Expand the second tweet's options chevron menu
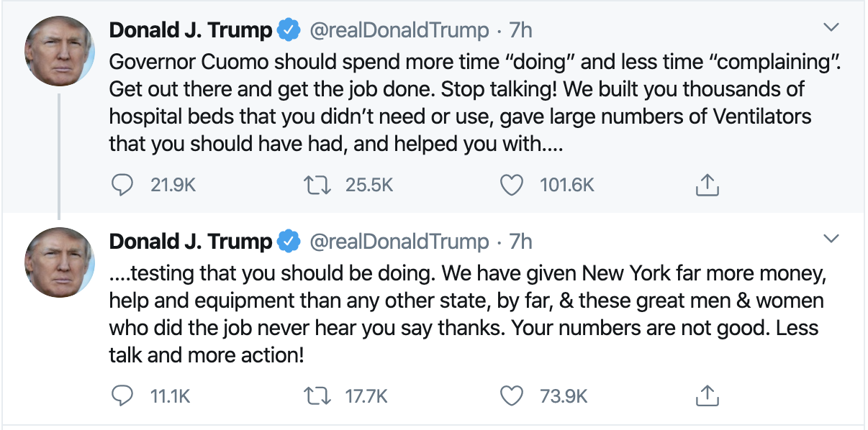The image size is (868, 430). (831, 239)
